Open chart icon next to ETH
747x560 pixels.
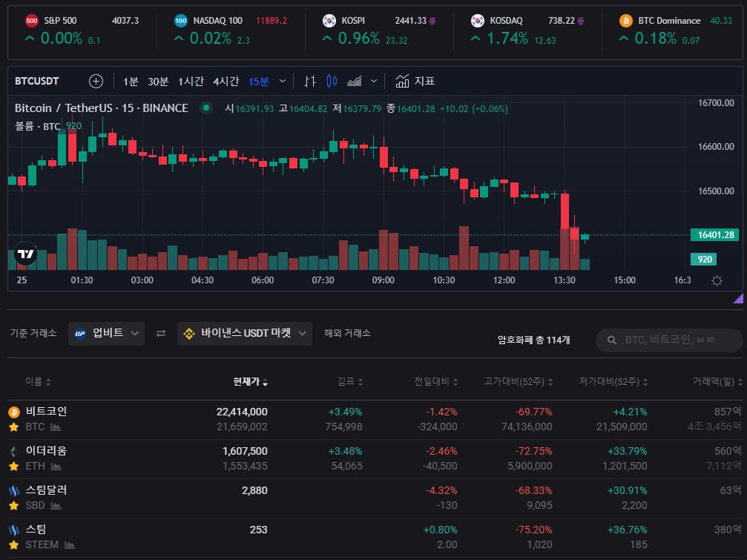pyautogui.click(x=56, y=467)
